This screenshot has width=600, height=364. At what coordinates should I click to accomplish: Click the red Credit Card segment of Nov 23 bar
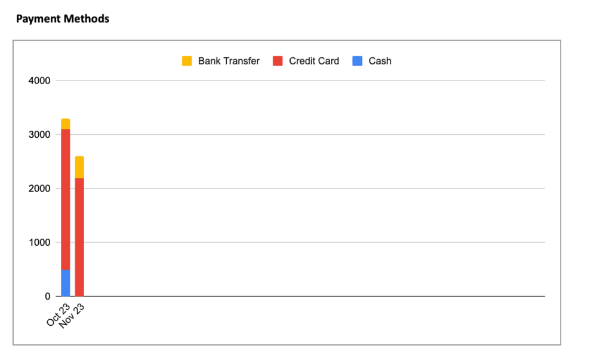tap(79, 236)
